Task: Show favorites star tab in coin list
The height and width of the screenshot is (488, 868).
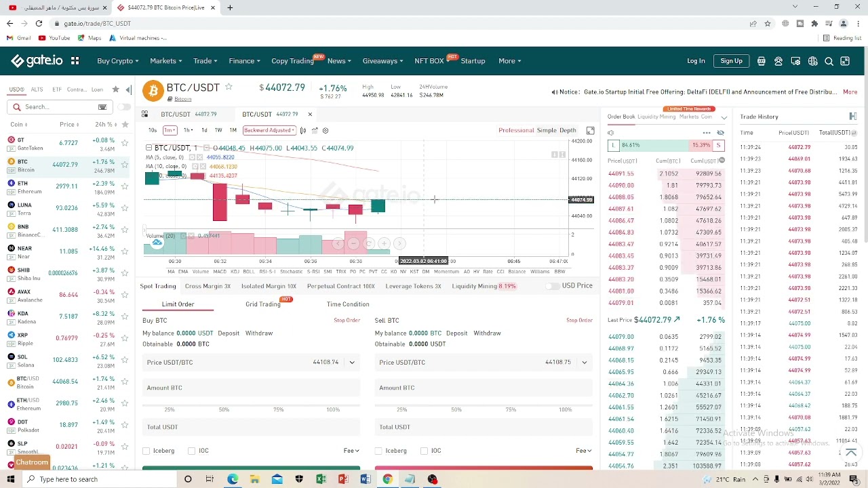Action: pos(115,89)
